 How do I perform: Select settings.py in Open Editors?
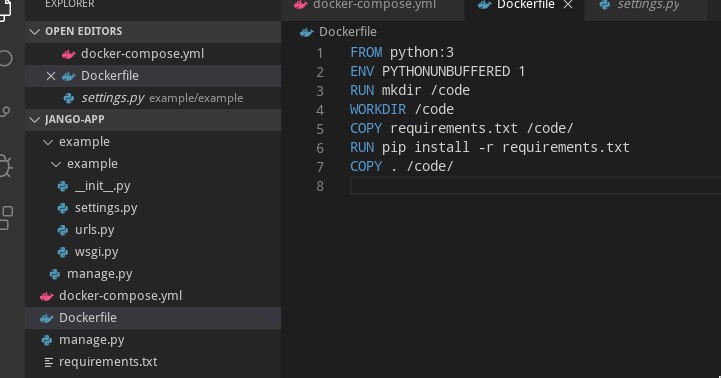click(x=153, y=98)
